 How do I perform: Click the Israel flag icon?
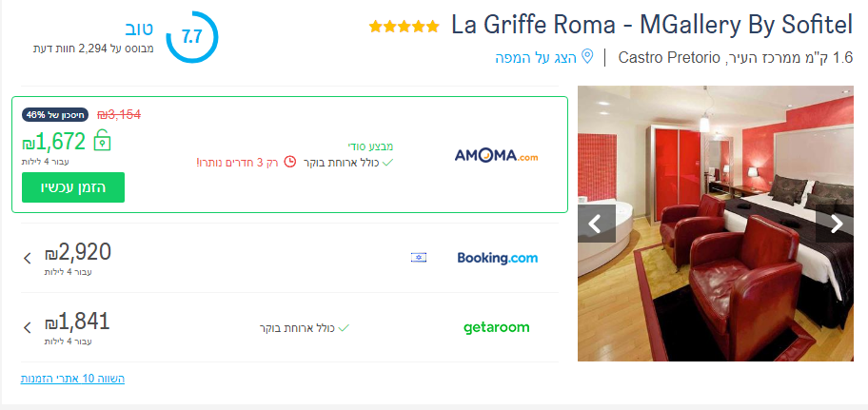(x=419, y=257)
